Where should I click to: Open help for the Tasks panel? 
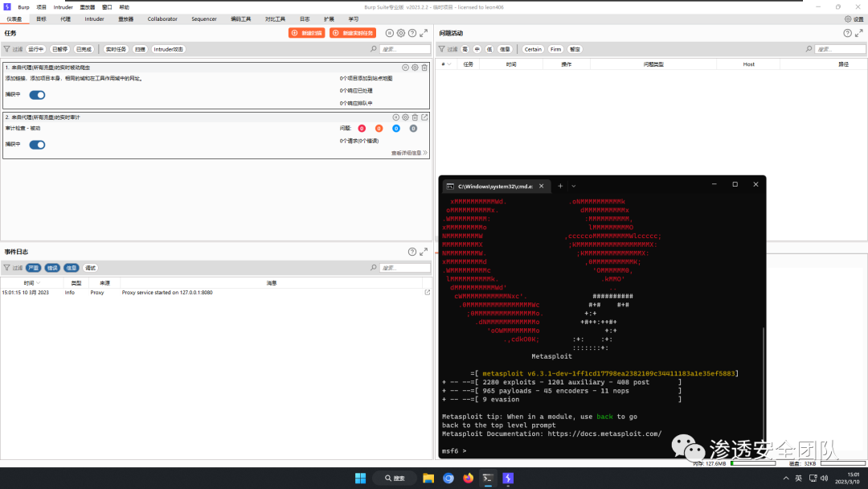[412, 33]
